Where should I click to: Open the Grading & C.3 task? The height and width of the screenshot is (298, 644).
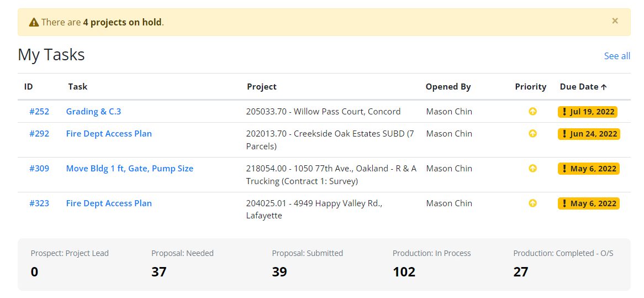[x=94, y=111]
